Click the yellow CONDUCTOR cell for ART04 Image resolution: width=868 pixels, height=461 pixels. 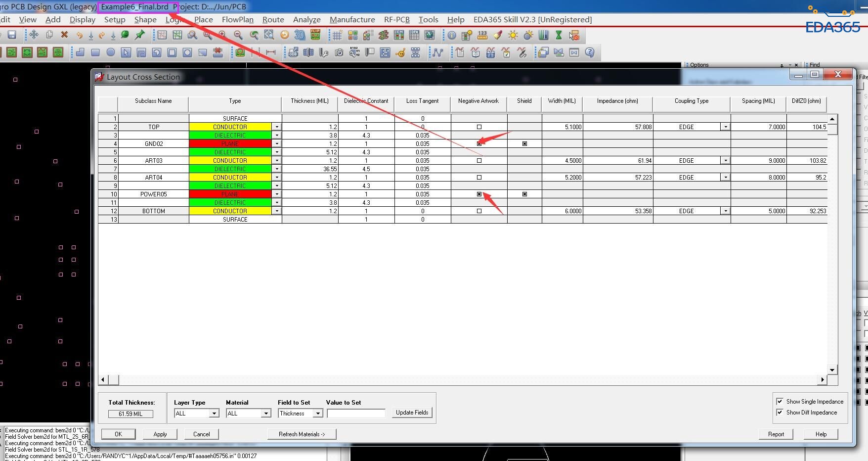[x=230, y=178]
